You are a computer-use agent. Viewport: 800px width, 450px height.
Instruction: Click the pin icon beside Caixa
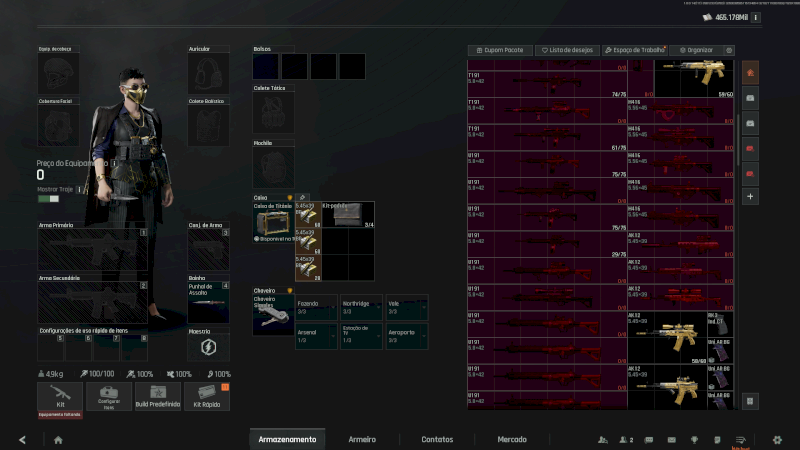click(303, 197)
